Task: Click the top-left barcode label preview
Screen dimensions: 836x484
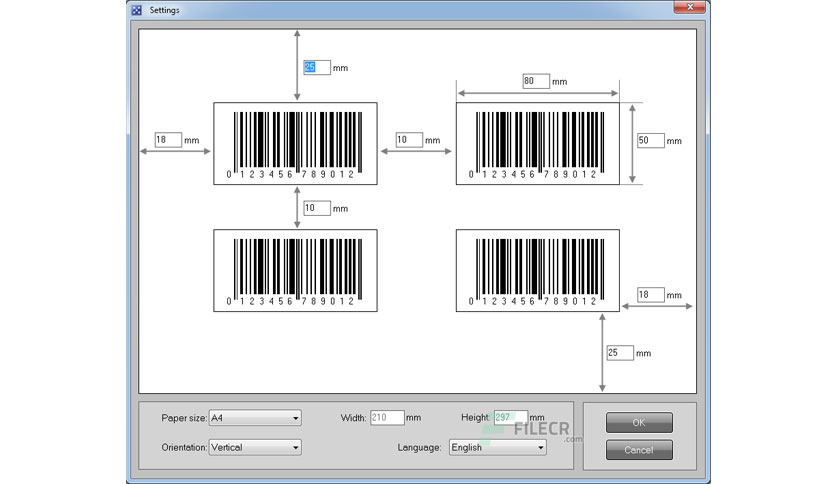Action: pyautogui.click(x=295, y=143)
